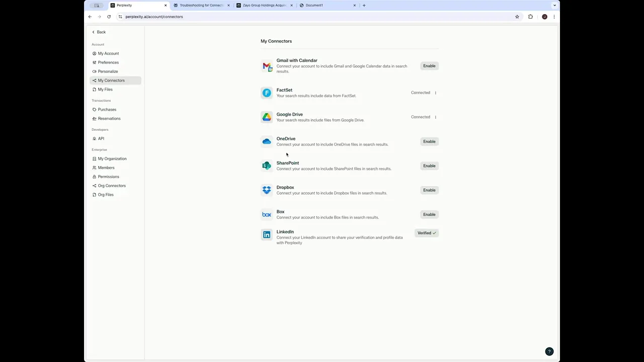Open Permissions in sidebar
Screen dimensions: 644x362
click(x=115, y=177)
